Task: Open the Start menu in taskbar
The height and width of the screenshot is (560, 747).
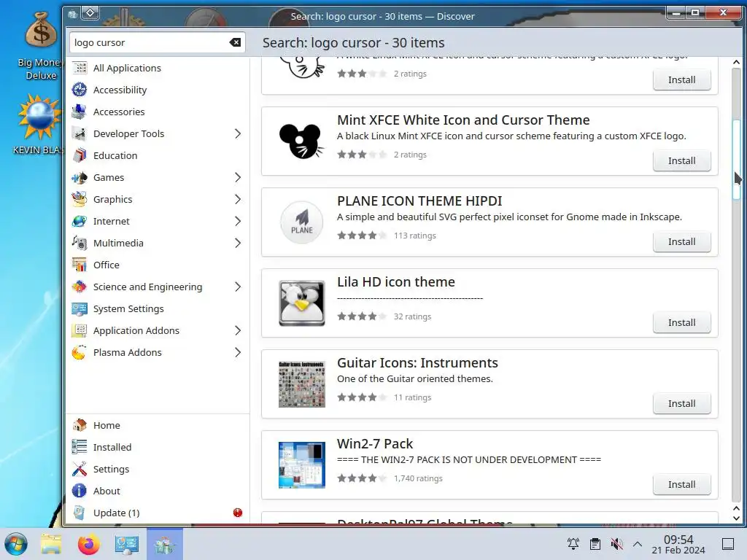Action: point(16,544)
